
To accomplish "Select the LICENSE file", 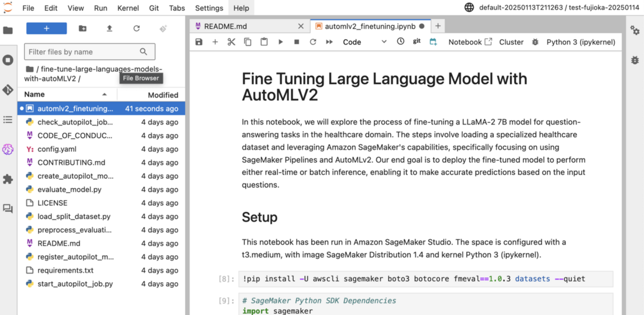I will point(102,203).
